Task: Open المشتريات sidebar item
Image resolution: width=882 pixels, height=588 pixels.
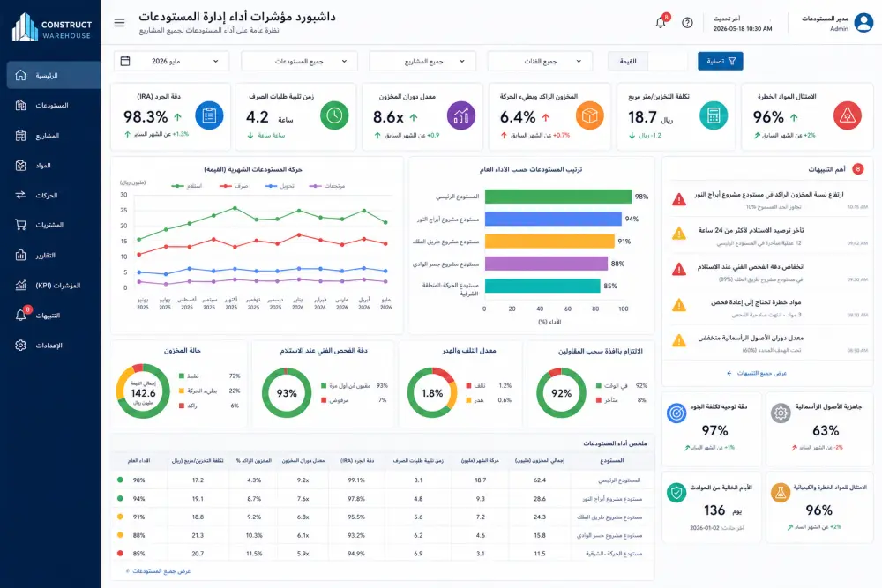Action: [x=54, y=225]
